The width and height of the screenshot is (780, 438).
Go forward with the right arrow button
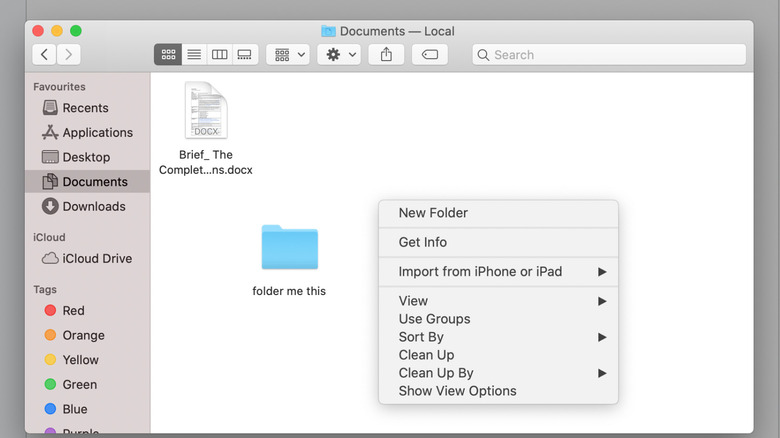coord(70,54)
